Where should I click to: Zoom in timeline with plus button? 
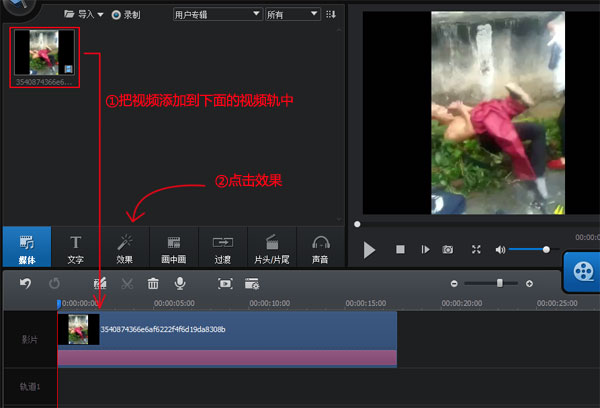(530, 284)
